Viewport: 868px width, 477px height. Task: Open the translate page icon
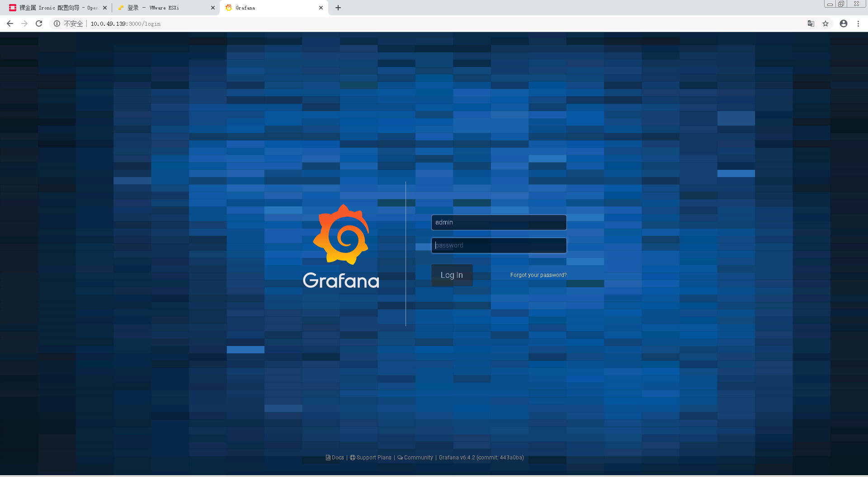[811, 23]
